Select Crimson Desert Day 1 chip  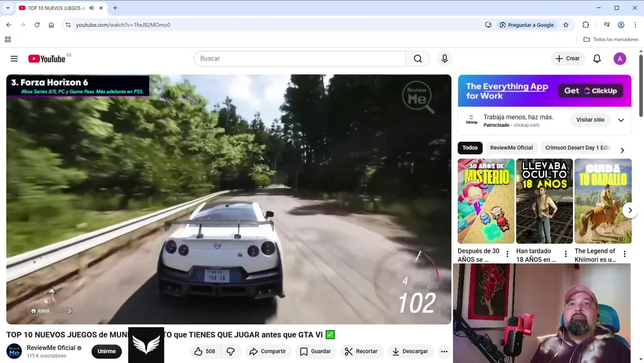click(x=577, y=148)
